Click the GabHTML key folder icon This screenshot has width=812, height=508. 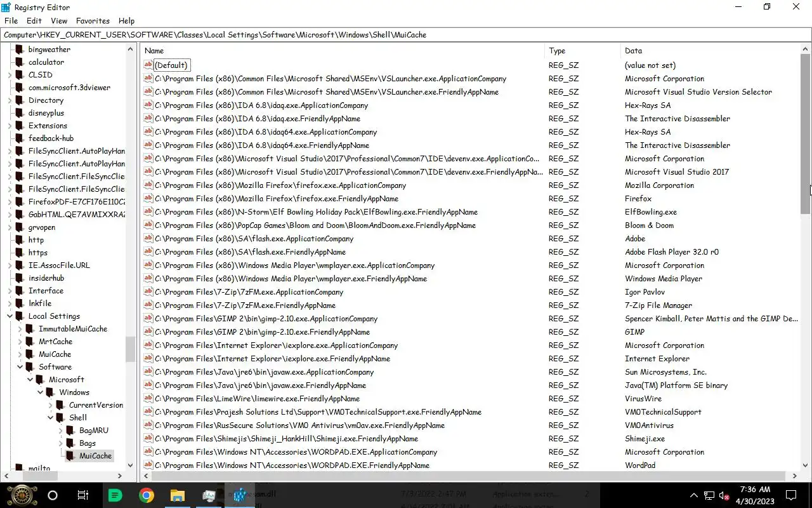point(20,215)
